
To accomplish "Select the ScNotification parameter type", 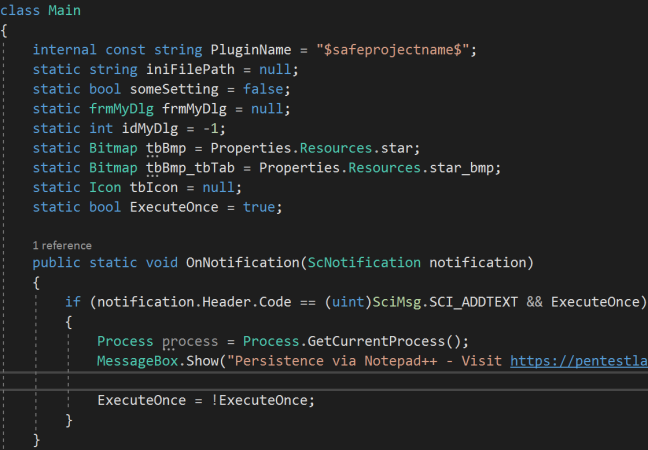I will [364, 263].
